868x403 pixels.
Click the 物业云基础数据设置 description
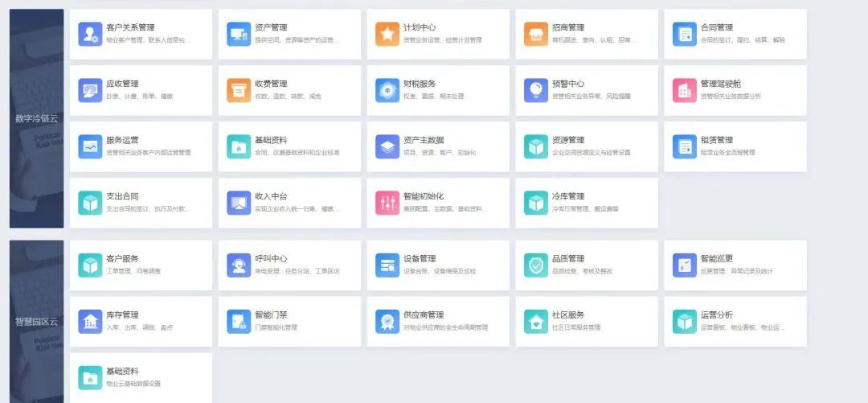(133, 384)
